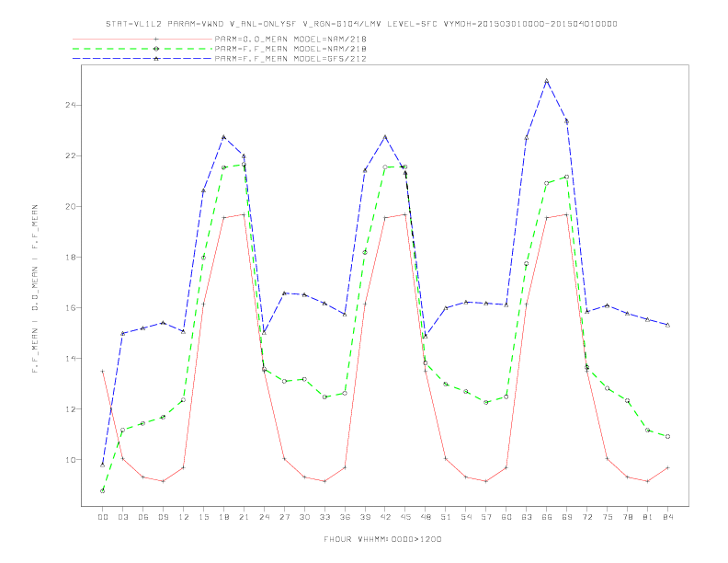Viewport: 728px width, 563px height.
Task: Click the y-axis tick label 18
Action: 71,257
